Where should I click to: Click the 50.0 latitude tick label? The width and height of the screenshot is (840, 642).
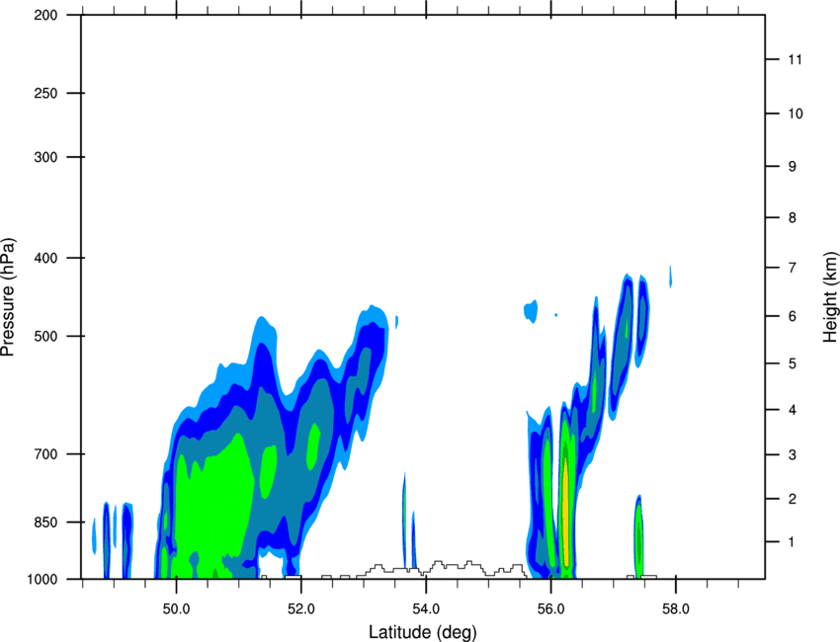point(176,609)
